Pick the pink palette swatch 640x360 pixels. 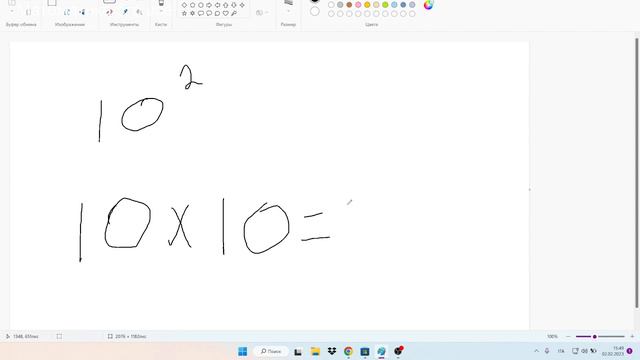358,5
